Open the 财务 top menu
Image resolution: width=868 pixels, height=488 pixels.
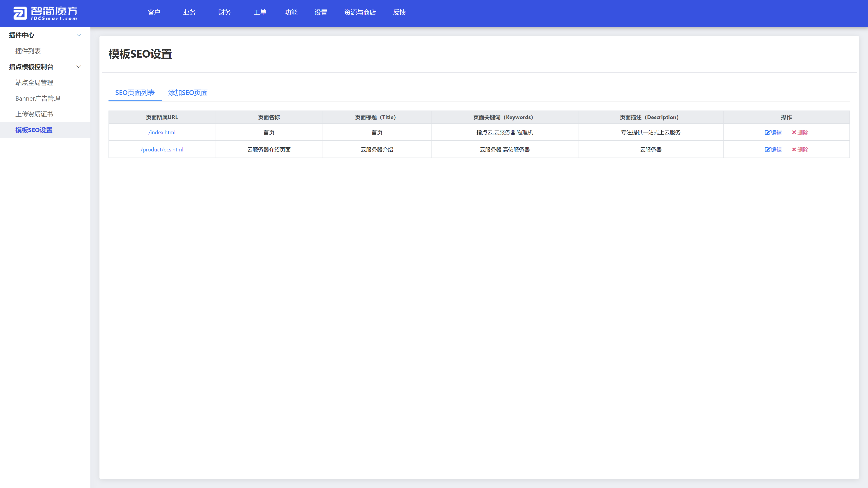224,12
